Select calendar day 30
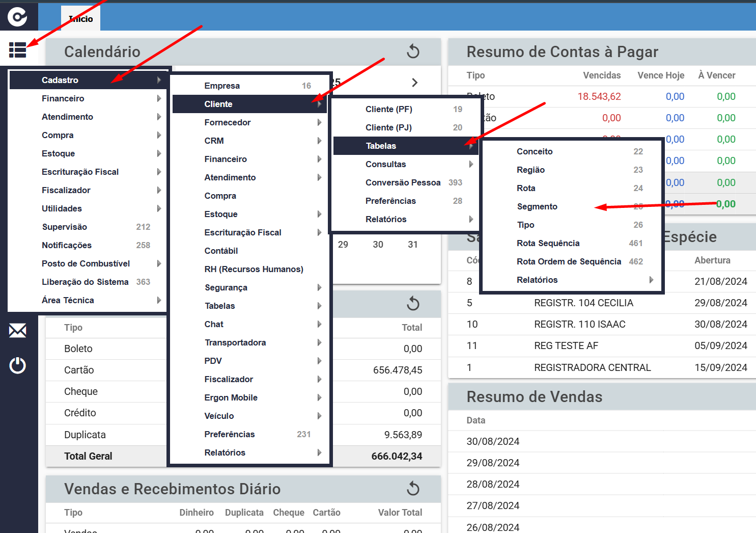Image resolution: width=756 pixels, height=533 pixels. click(x=378, y=245)
